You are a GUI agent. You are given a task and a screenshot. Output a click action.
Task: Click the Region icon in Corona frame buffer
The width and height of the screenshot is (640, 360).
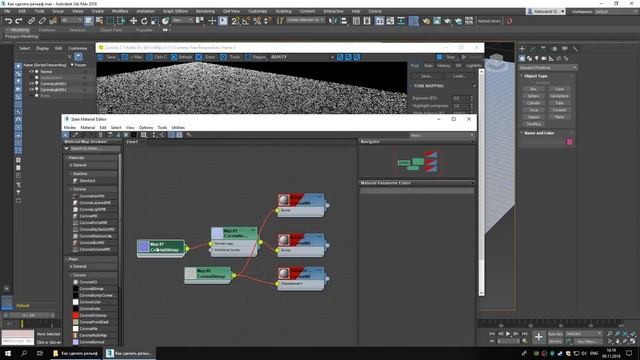(x=248, y=57)
